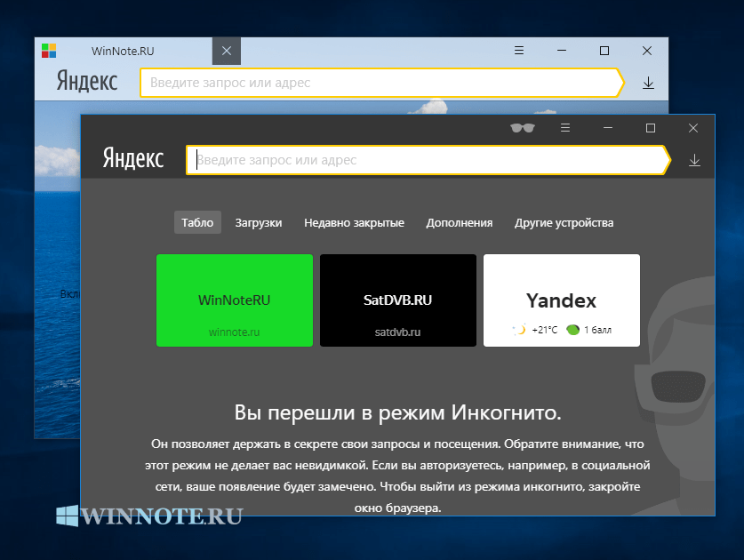Close the incognito window

(693, 128)
